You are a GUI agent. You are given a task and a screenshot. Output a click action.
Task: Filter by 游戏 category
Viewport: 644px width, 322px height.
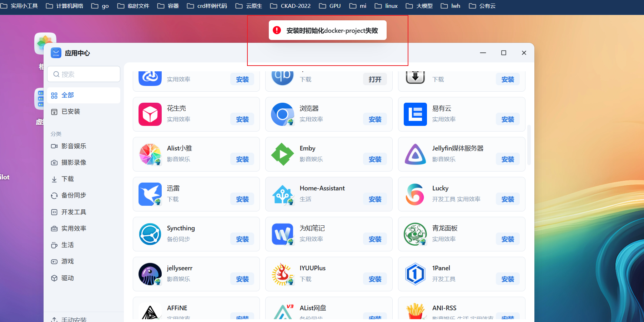coord(84,261)
